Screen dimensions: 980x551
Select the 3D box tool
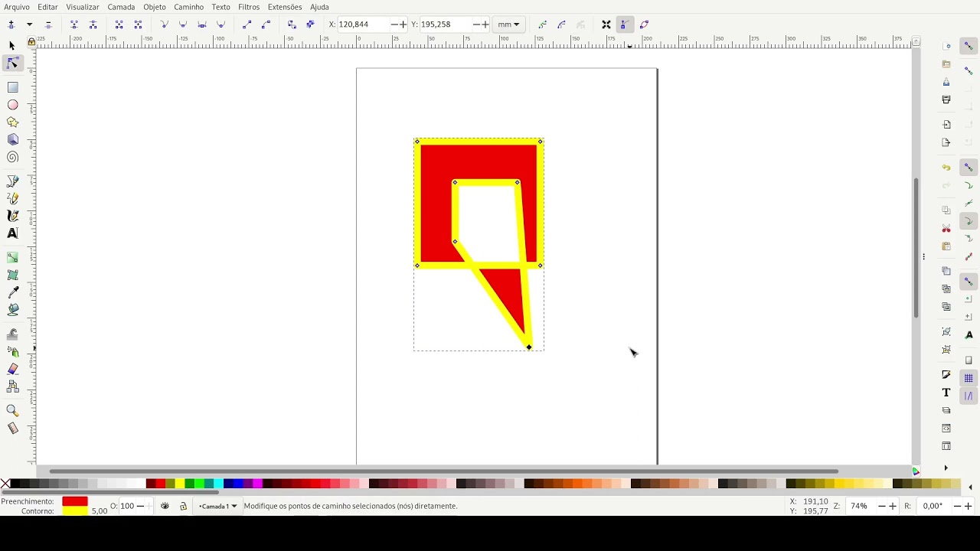(x=12, y=140)
